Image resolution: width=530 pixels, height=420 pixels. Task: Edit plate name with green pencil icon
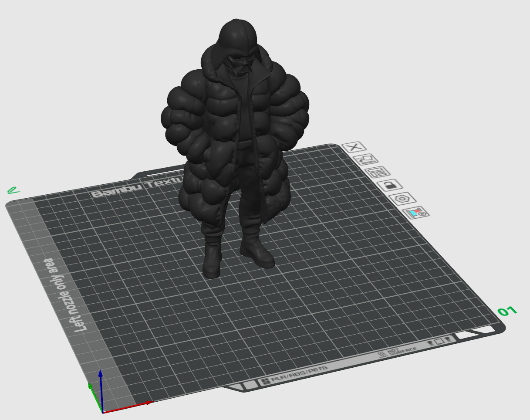(13, 190)
